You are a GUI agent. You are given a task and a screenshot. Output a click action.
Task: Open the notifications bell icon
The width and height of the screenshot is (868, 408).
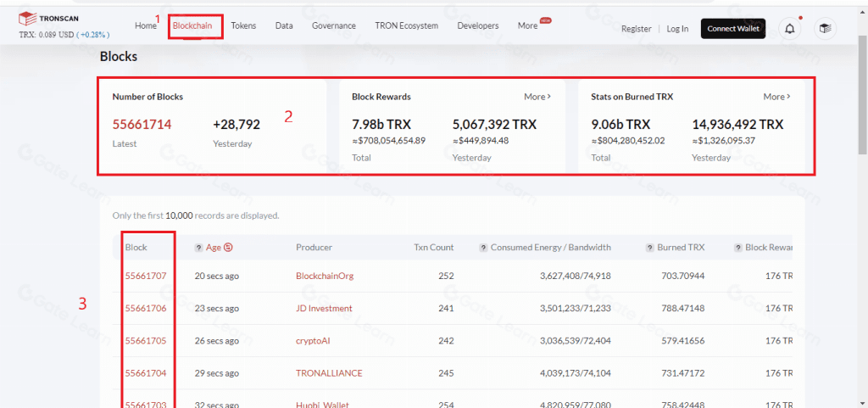point(790,28)
